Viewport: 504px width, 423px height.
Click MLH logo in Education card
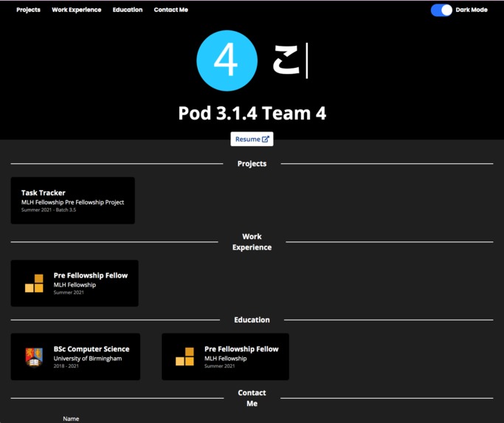(x=184, y=357)
